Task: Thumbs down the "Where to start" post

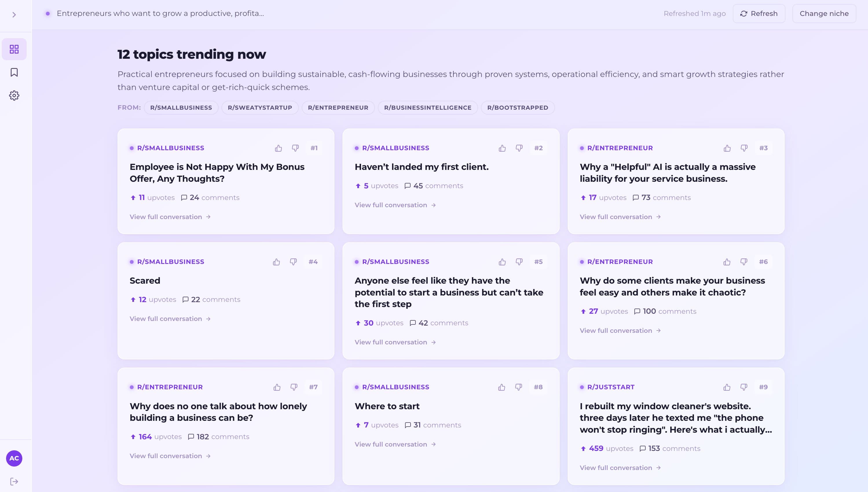Action: coord(518,387)
